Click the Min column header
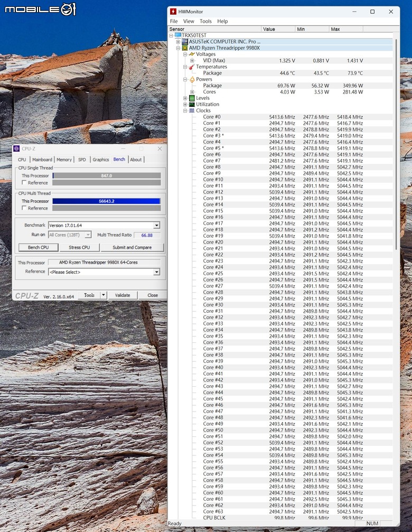Screen dimensions: 412x532 coord(312,29)
